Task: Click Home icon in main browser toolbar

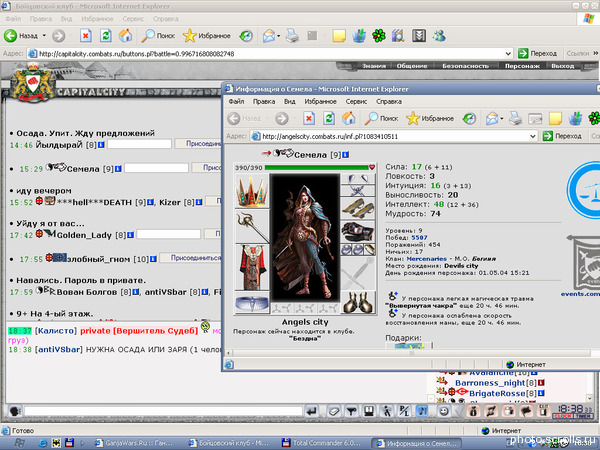Action: click(x=125, y=36)
